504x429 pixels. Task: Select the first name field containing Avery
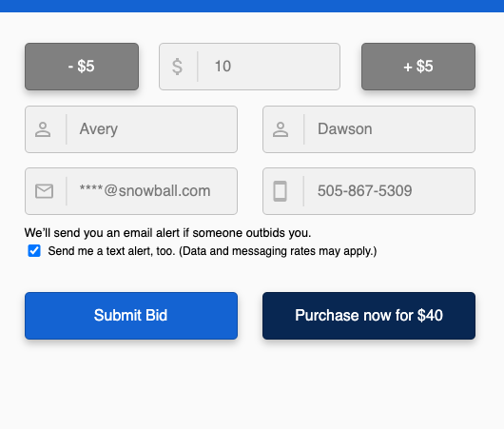pyautogui.click(x=131, y=129)
